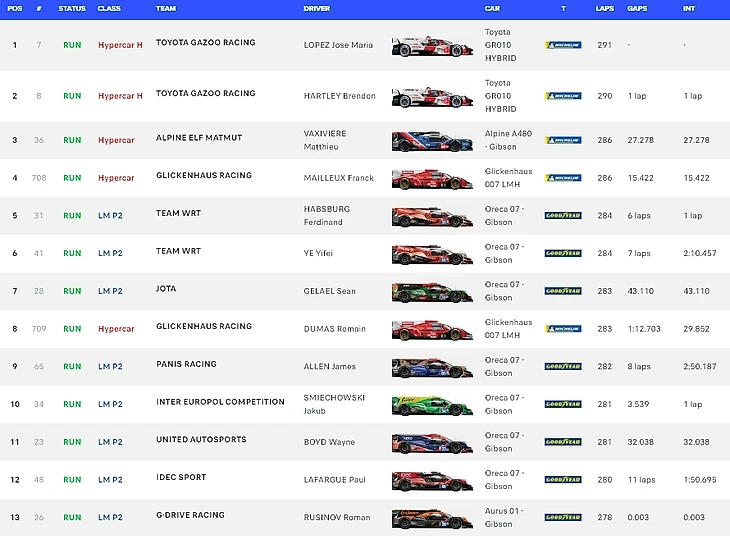
Task: Click the green Inter Europol Competition car image
Action: tap(432, 405)
